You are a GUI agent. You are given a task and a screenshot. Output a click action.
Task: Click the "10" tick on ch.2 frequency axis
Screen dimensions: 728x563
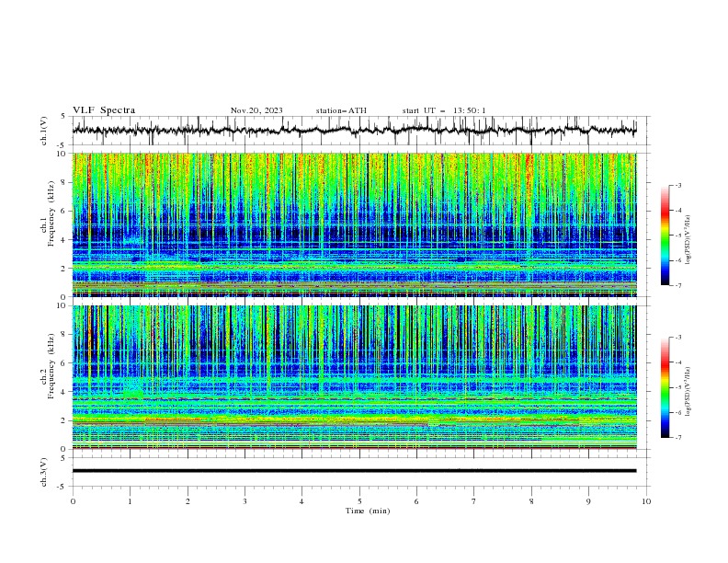(63, 305)
